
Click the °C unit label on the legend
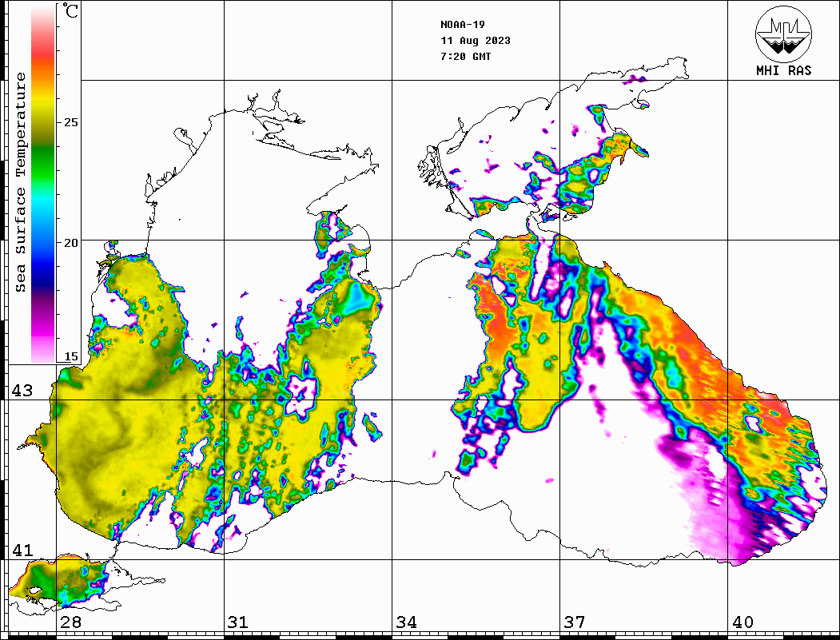point(70,10)
